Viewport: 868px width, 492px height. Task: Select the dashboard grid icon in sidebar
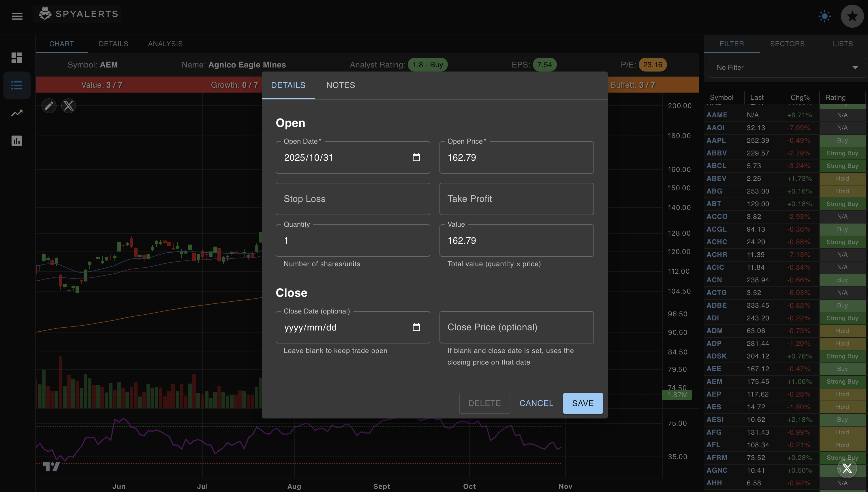(x=17, y=58)
